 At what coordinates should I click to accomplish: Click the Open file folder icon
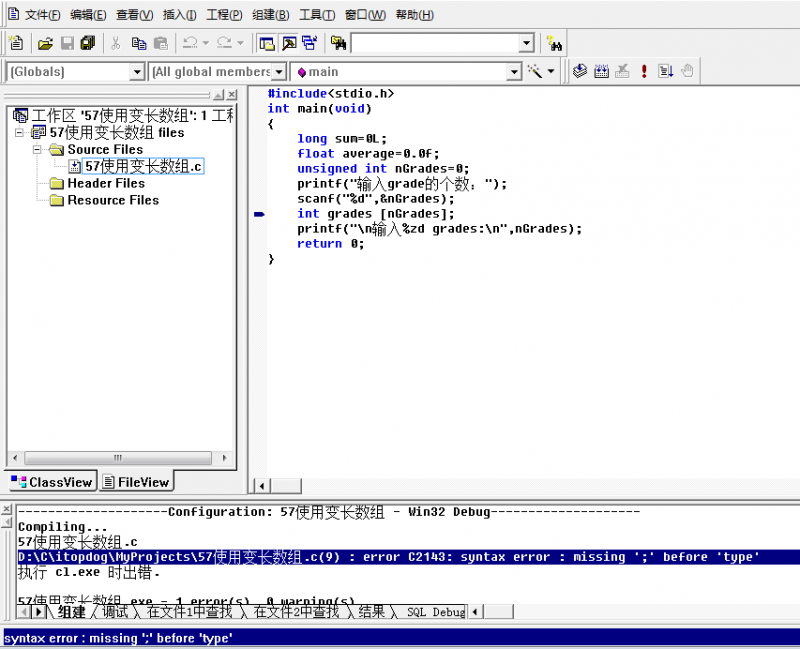(x=45, y=43)
